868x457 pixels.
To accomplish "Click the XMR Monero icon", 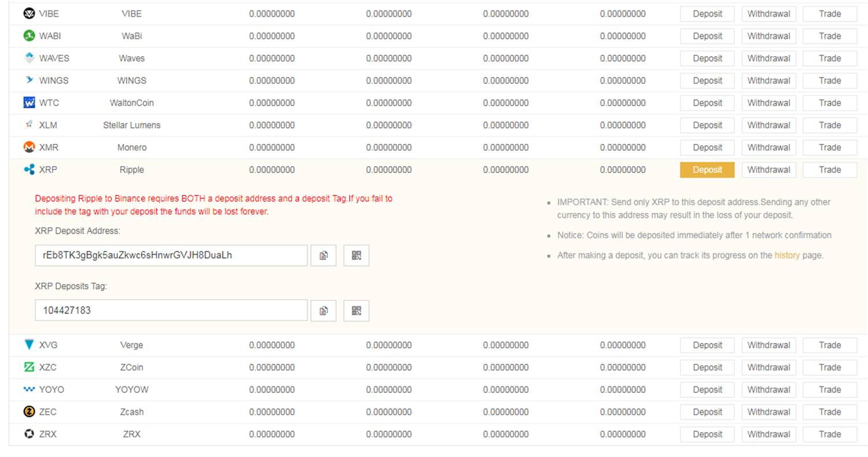I will (x=29, y=148).
